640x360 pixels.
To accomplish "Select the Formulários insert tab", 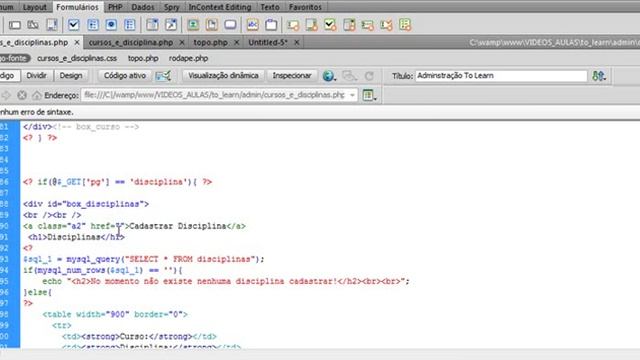I will click(77, 7).
